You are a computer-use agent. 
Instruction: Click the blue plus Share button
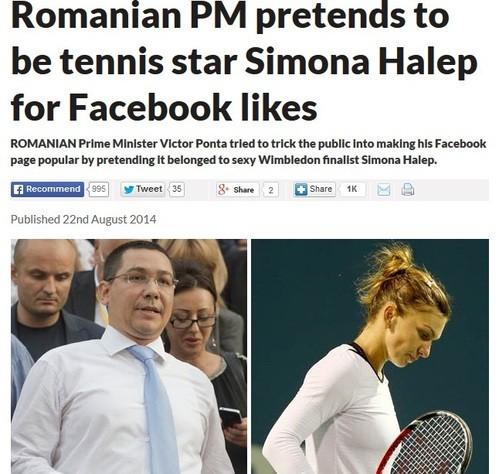315,189
